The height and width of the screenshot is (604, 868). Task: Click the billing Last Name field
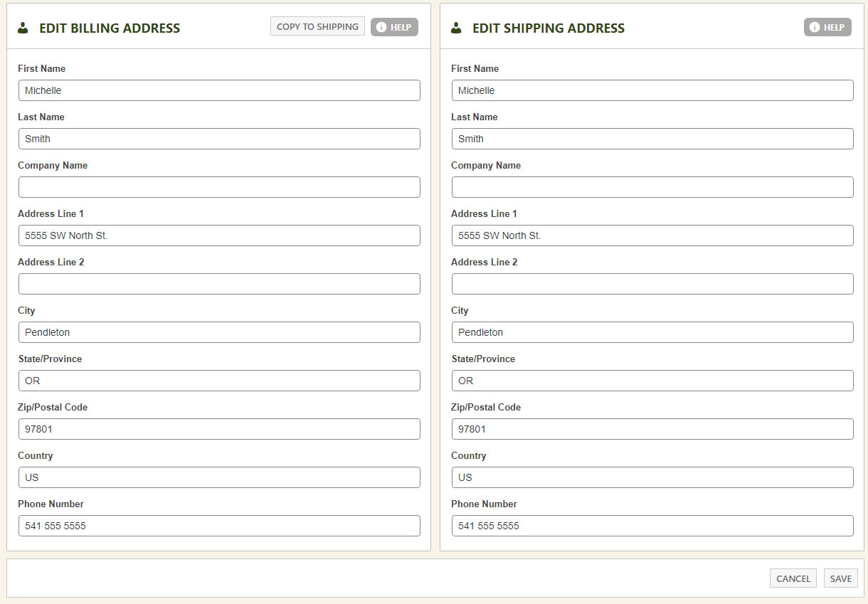pos(219,139)
